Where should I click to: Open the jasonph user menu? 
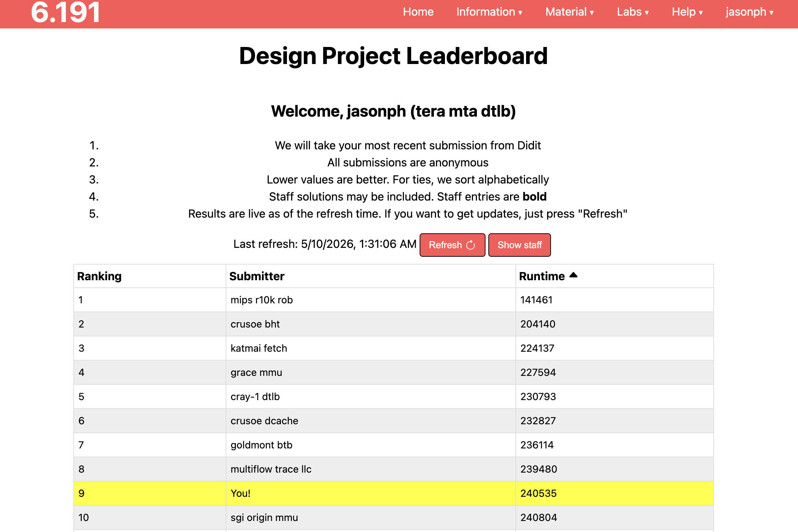click(x=750, y=12)
